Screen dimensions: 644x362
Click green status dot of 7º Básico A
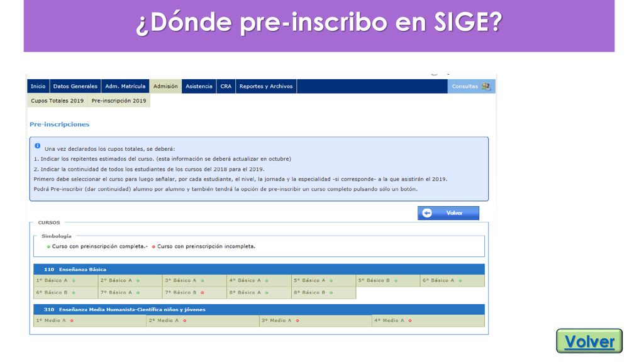click(138, 293)
